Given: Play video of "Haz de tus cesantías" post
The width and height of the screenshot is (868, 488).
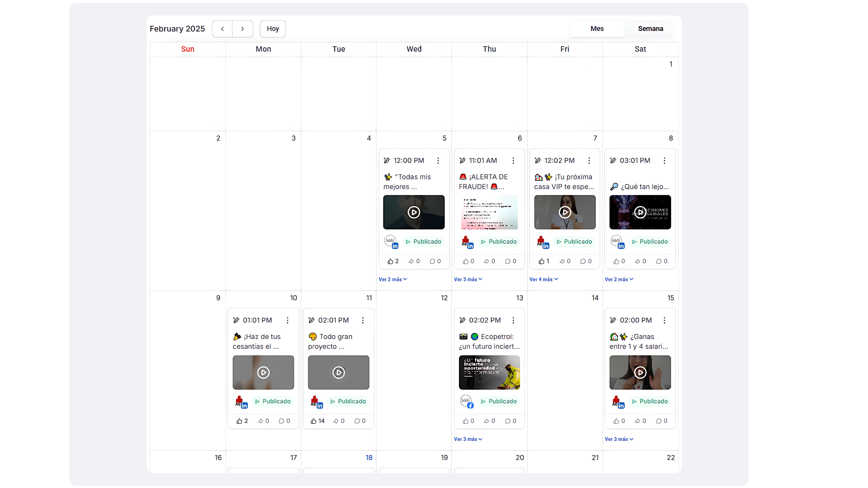Looking at the screenshot, I should tap(263, 372).
